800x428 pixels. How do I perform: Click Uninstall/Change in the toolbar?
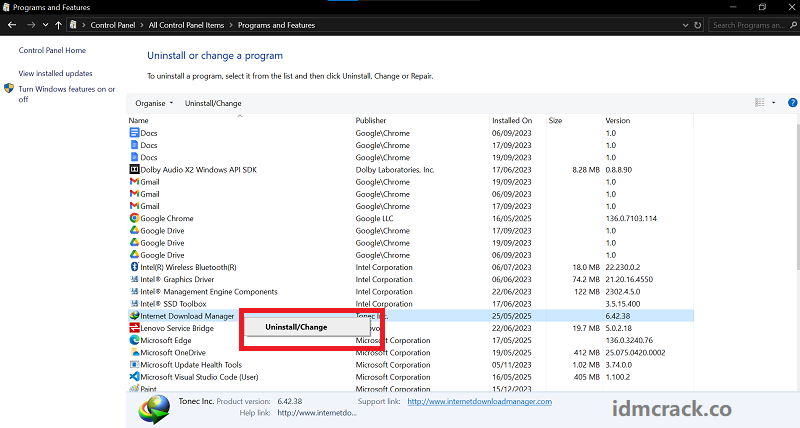click(x=213, y=103)
